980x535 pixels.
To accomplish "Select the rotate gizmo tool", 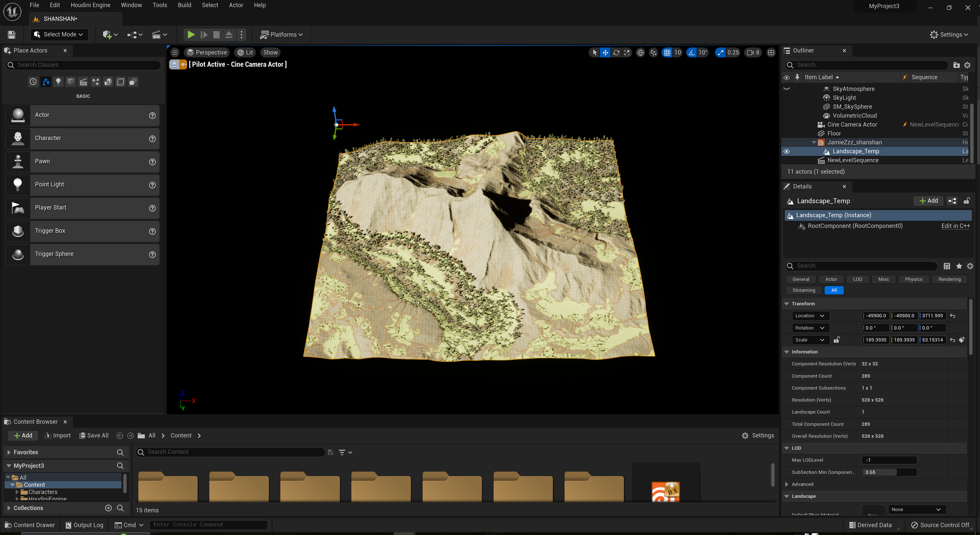I will point(616,53).
